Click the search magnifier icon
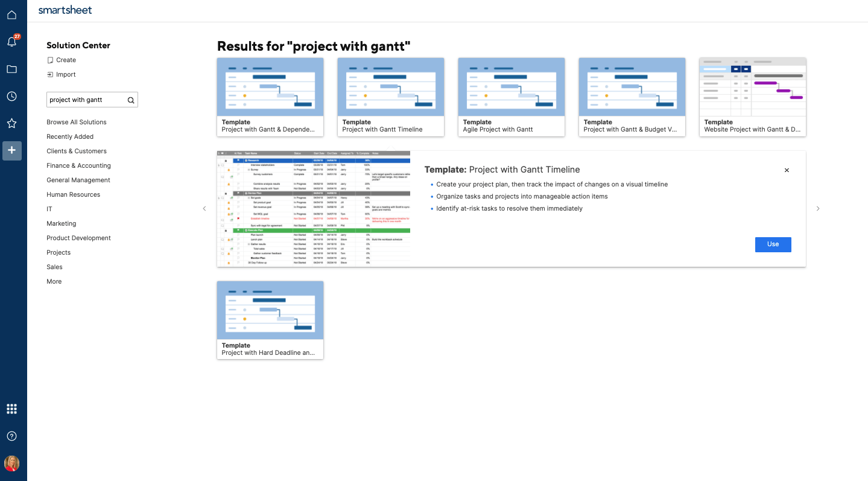The image size is (868, 481). (130, 100)
